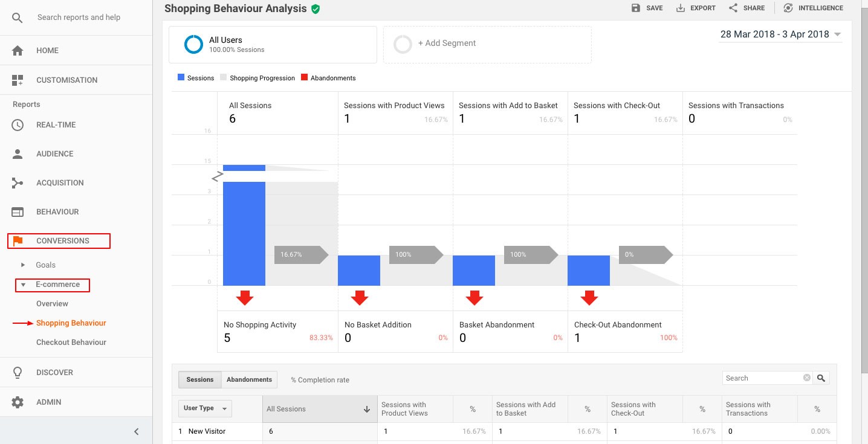Expand the Goals section
Screen dimensions: 868x444
coord(24,265)
